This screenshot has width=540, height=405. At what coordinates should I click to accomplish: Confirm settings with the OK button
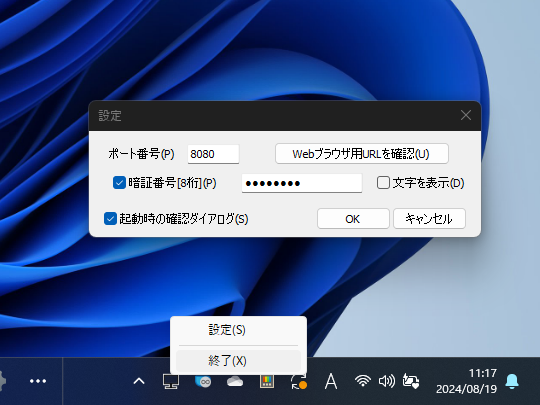[x=353, y=219]
